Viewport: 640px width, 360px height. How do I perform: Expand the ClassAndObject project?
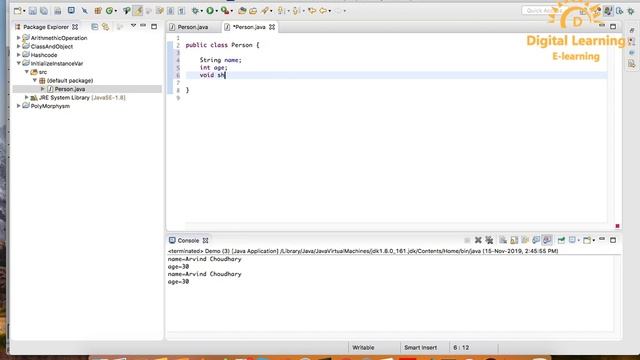coord(18,46)
